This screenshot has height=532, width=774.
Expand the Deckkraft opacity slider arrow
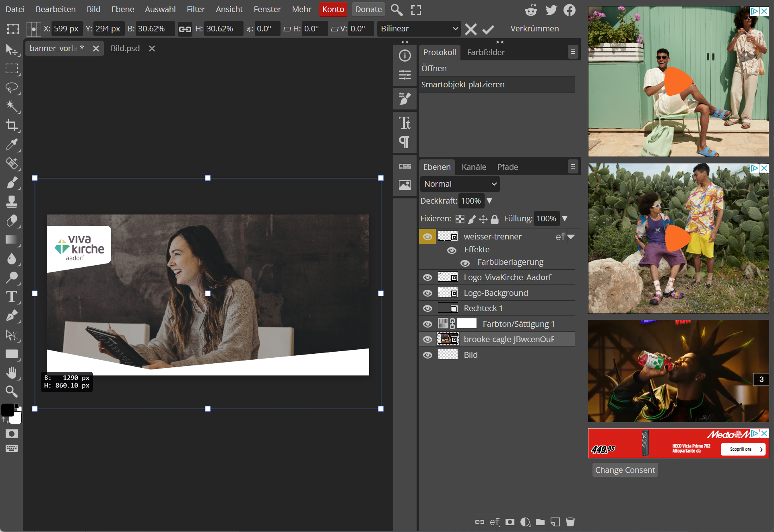[489, 201]
